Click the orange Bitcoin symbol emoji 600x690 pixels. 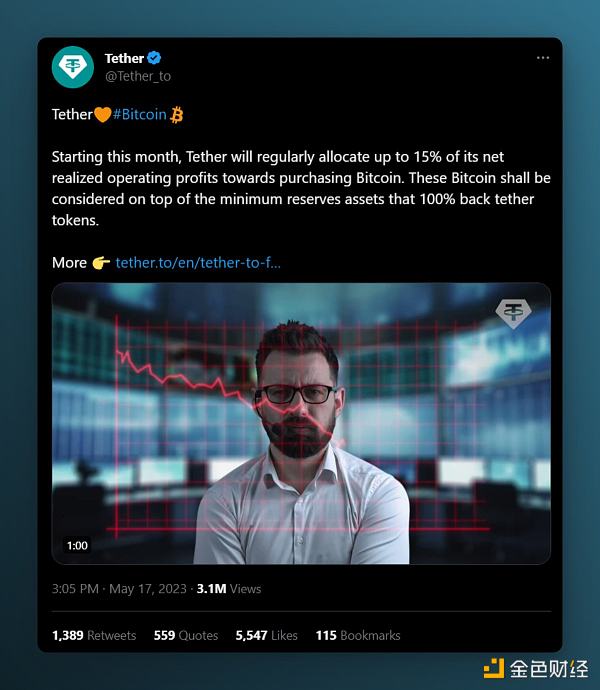177,115
